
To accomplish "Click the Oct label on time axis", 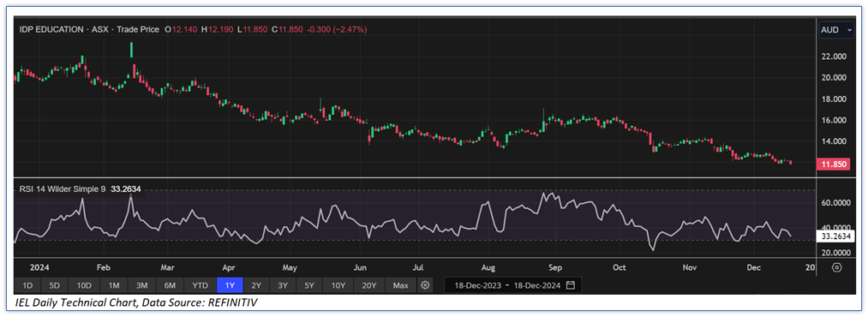I will [619, 268].
